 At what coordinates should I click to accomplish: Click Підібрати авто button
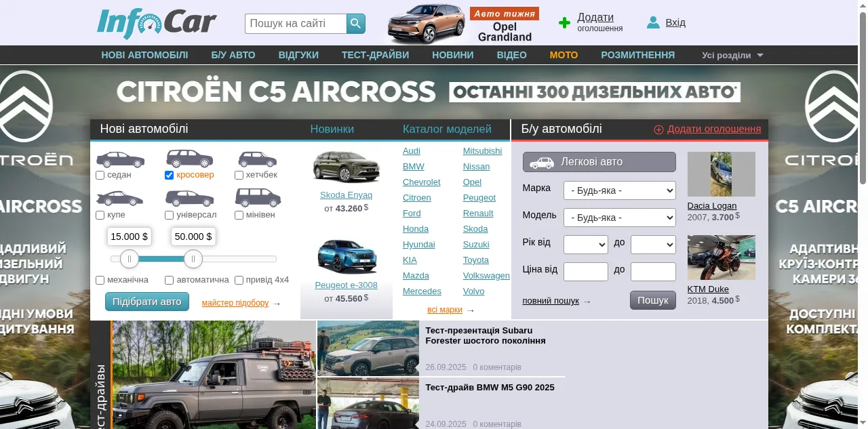click(x=147, y=302)
